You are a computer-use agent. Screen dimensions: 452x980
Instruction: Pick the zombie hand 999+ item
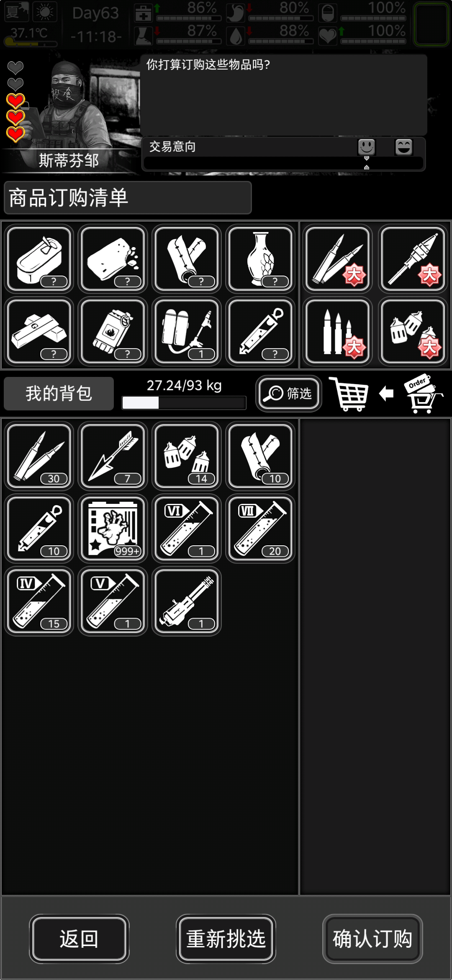(113, 529)
